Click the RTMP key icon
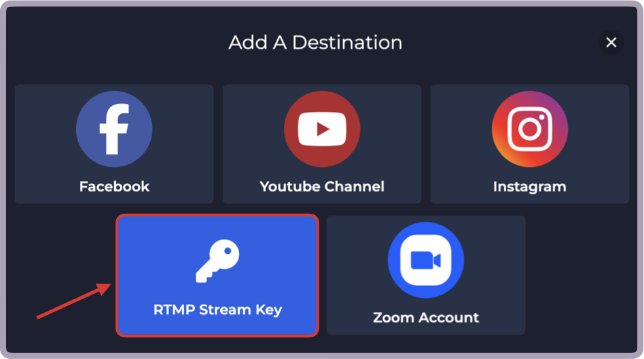The width and height of the screenshot is (644, 359). (217, 261)
